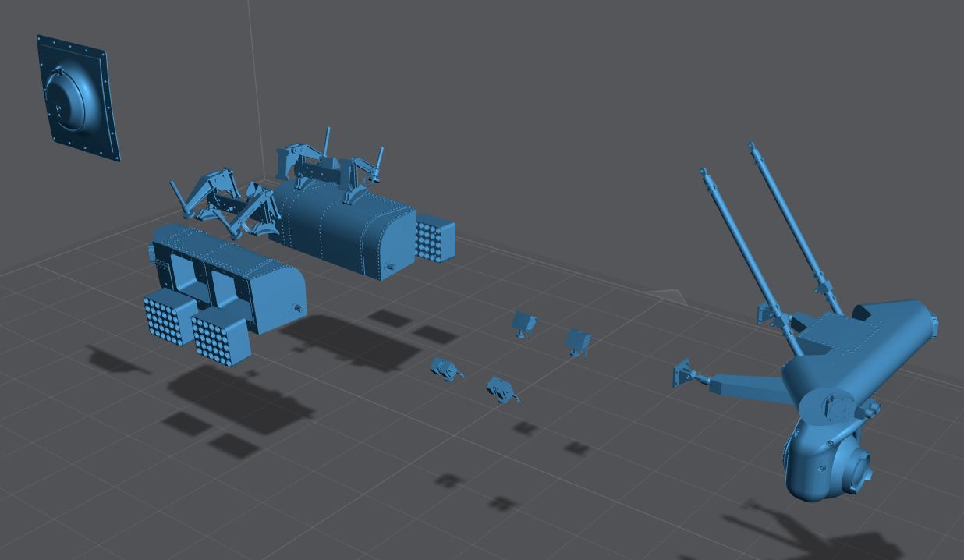Select the left hinged linkage bracket assembly

tap(226, 204)
